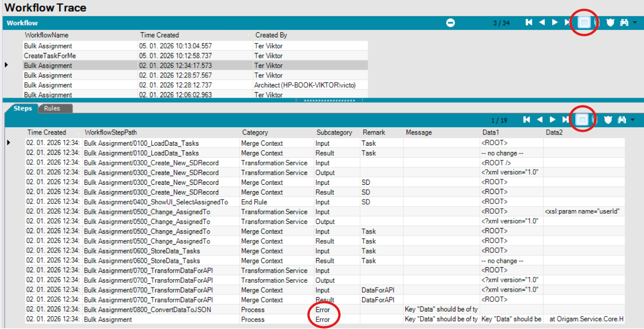Switch to the Rules tab
This screenshot has width=644, height=329.
[x=52, y=108]
